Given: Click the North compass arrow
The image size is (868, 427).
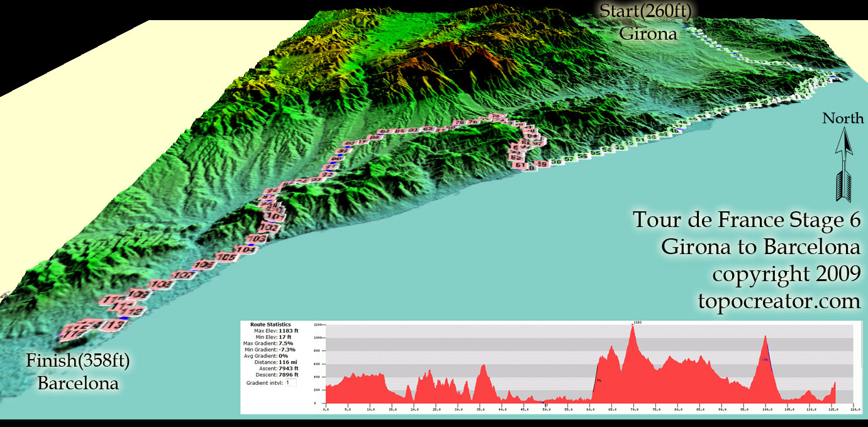Looking at the screenshot, I should click(x=843, y=164).
